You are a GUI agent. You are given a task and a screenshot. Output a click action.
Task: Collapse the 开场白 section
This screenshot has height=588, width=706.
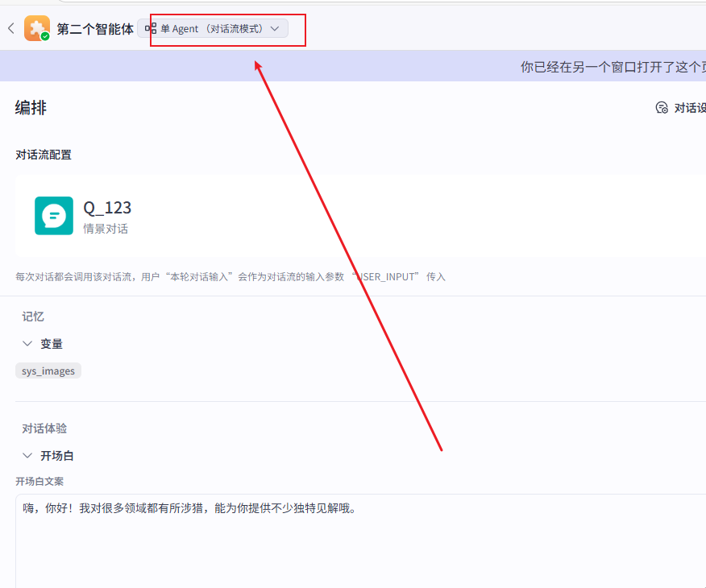(27, 455)
